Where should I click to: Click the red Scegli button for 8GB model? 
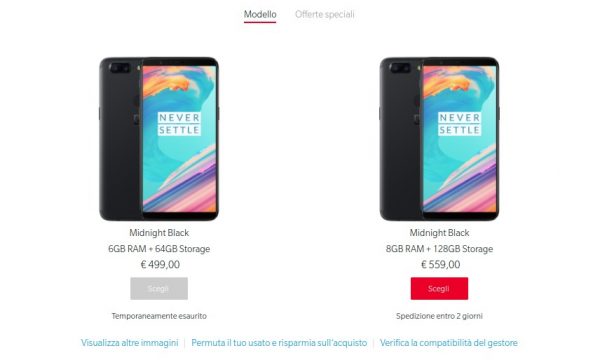click(x=439, y=288)
